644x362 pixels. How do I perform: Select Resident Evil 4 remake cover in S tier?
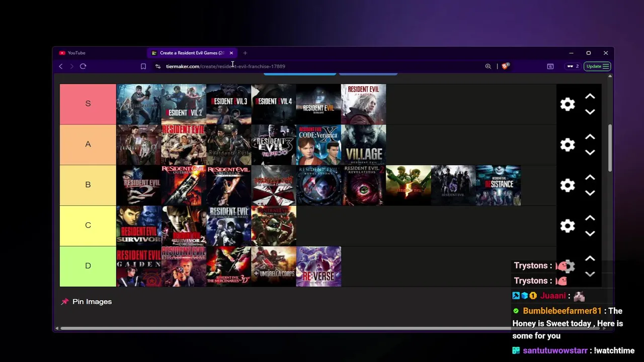pyautogui.click(x=139, y=104)
